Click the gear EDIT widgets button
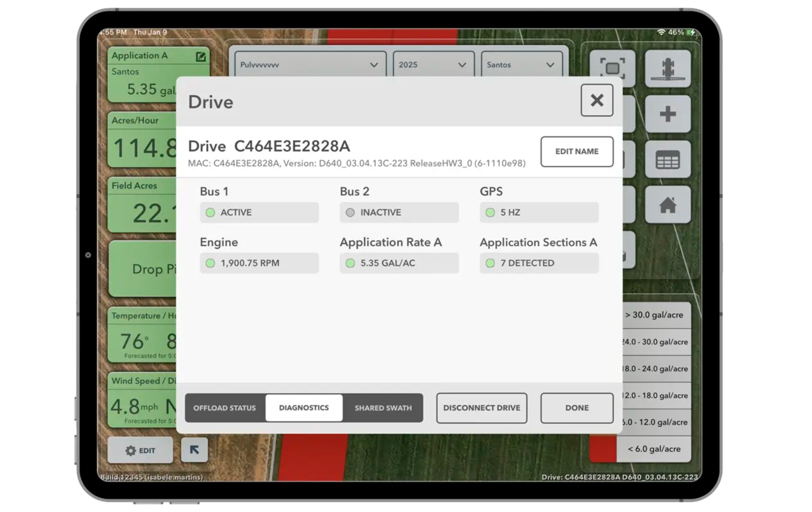The width and height of the screenshot is (812, 512). point(140,450)
